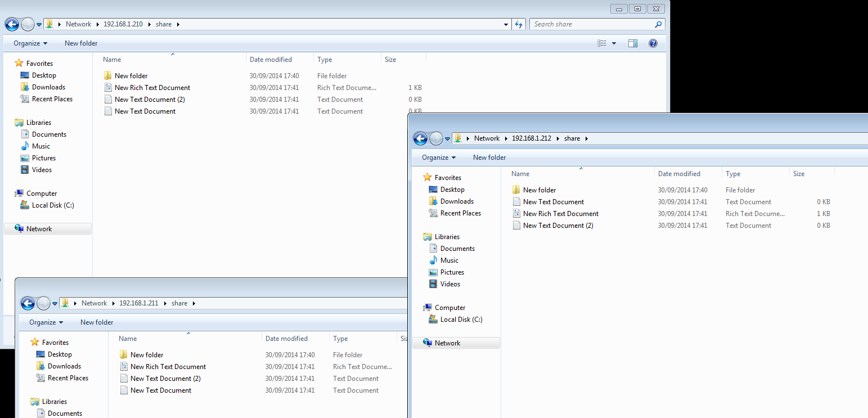
Task: Open the Videos library
Action: (41, 169)
